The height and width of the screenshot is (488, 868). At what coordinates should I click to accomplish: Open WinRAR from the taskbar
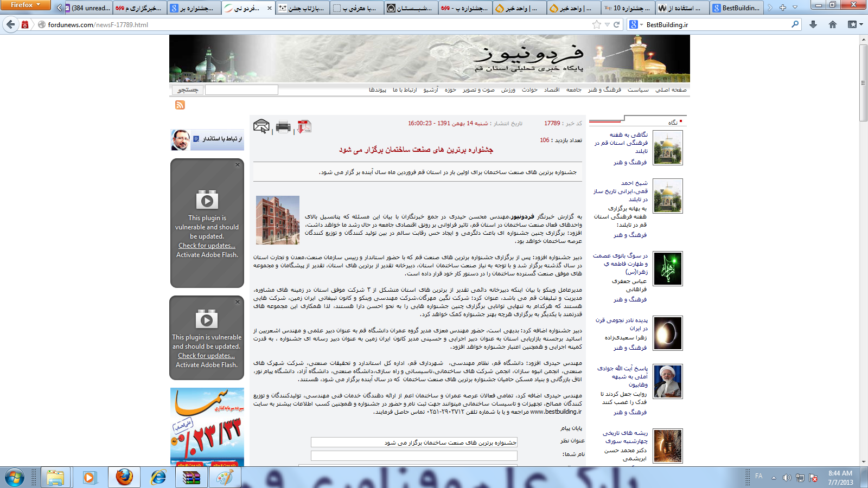click(x=191, y=477)
